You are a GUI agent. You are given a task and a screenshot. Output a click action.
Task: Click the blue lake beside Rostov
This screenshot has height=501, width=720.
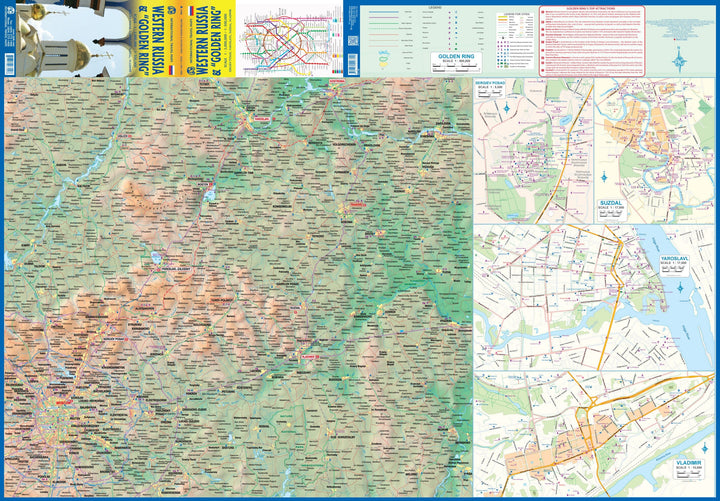coord(209,196)
